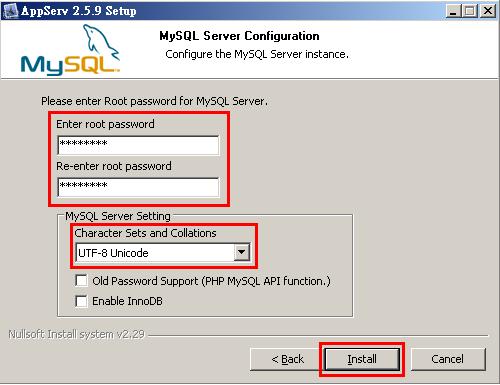Maximize the AppServ Setup window

point(470,11)
